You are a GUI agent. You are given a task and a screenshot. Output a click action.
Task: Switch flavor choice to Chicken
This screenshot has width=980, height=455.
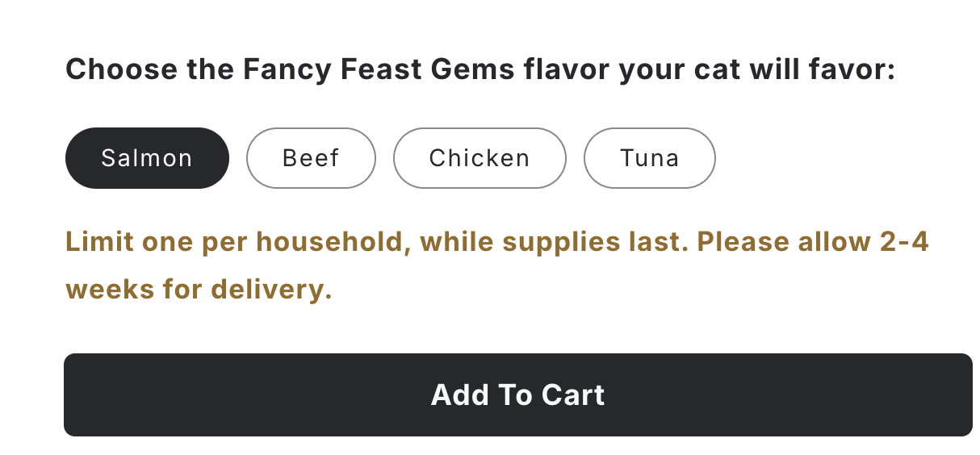click(480, 158)
